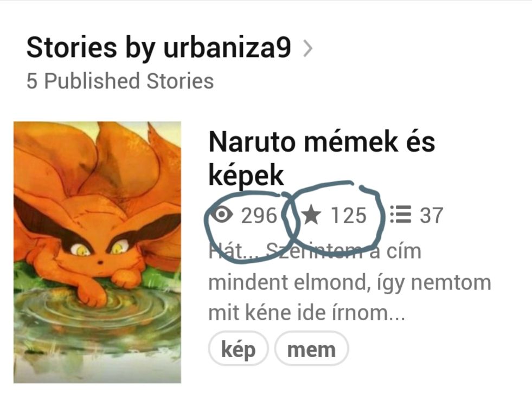Viewport: 532px width, 407px height.
Task: Select the kép tag
Action: pos(238,348)
